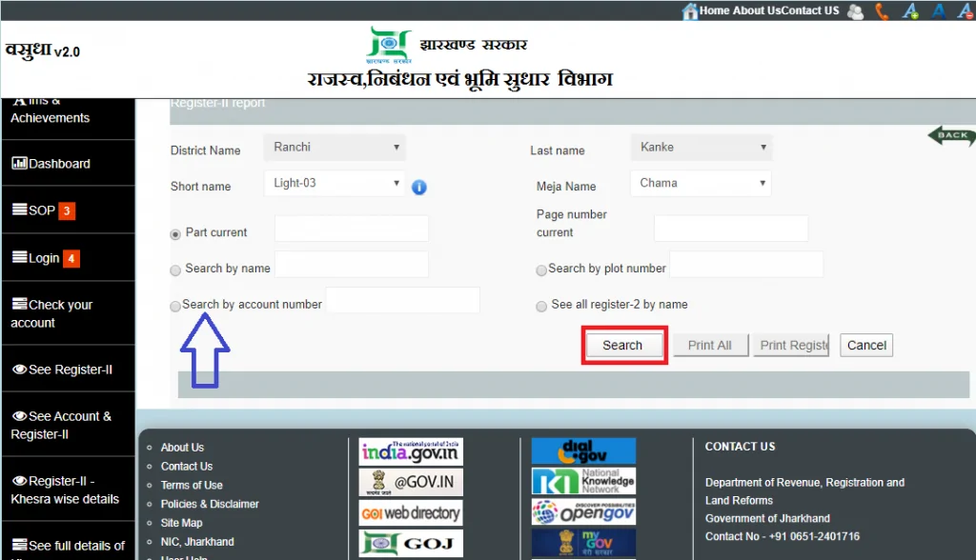Viewport: 976px width, 560px height.
Task: Expand the Kanke dropdown
Action: pos(701,148)
